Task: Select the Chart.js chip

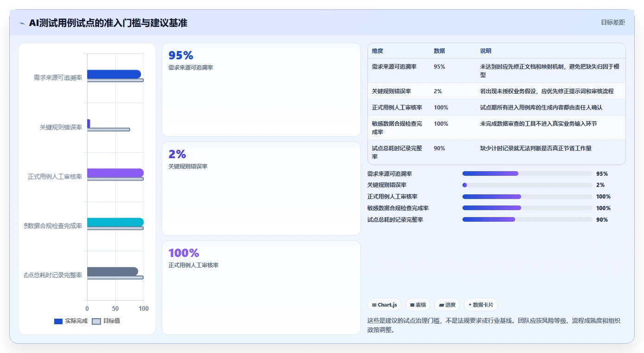Action: [385, 305]
